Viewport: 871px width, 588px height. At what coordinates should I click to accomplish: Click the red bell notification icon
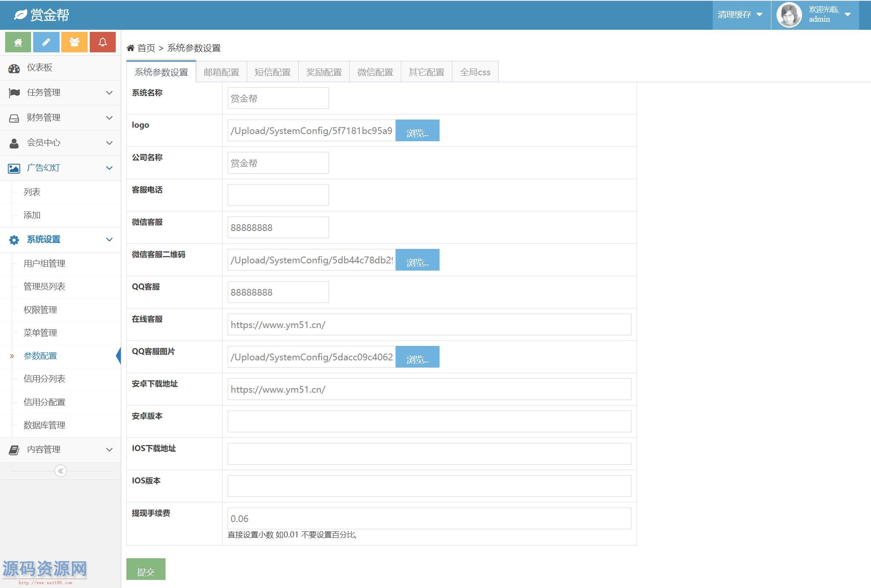(x=103, y=42)
